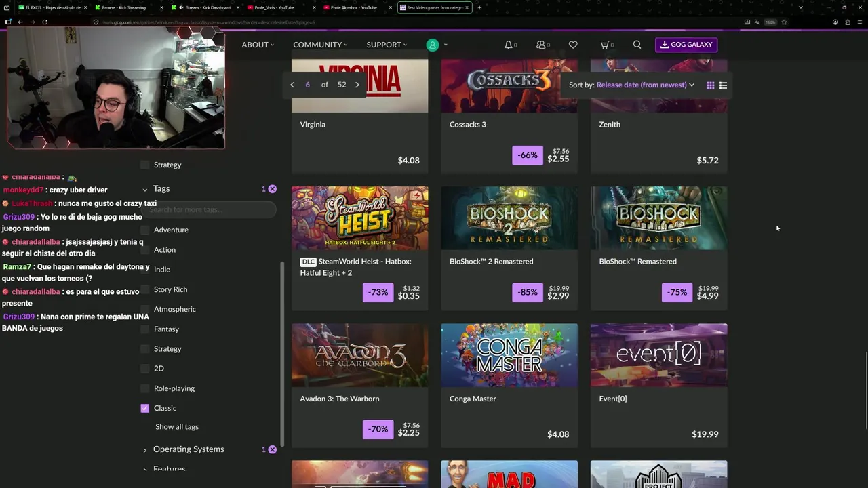This screenshot has width=868, height=488.
Task: Select the Role-playing tag checkbox
Action: point(144,388)
